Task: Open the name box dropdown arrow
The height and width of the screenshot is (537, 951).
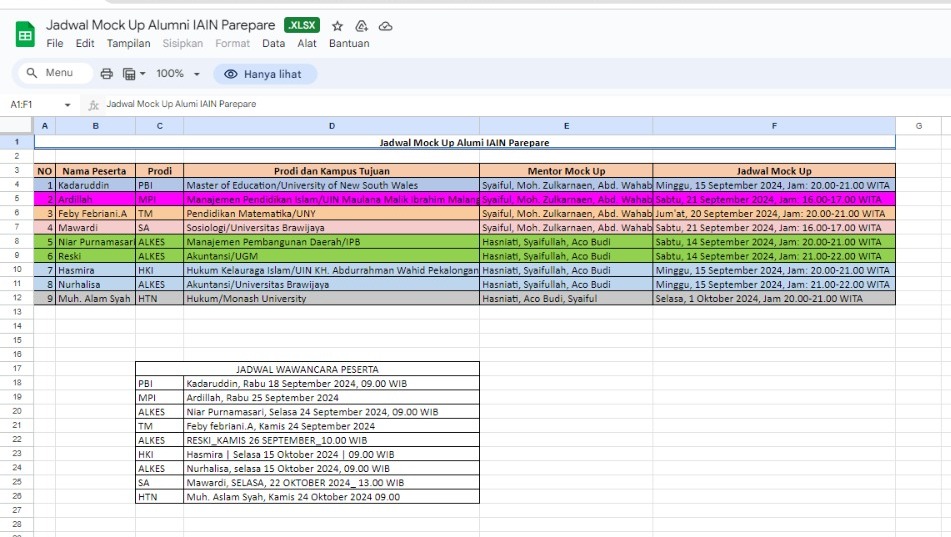Action: click(68, 104)
